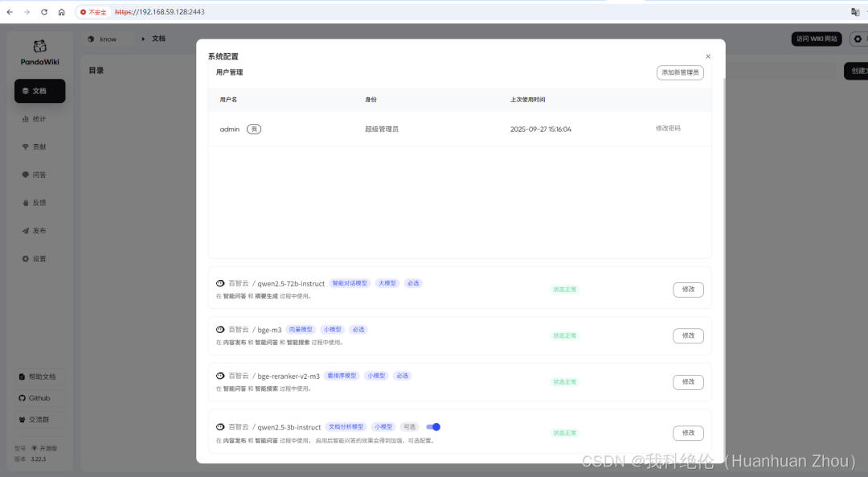Screen dimensions: 868x477
Task: Click 状态正常 status of qwen2.5-72b-instruct
Action: (x=565, y=290)
